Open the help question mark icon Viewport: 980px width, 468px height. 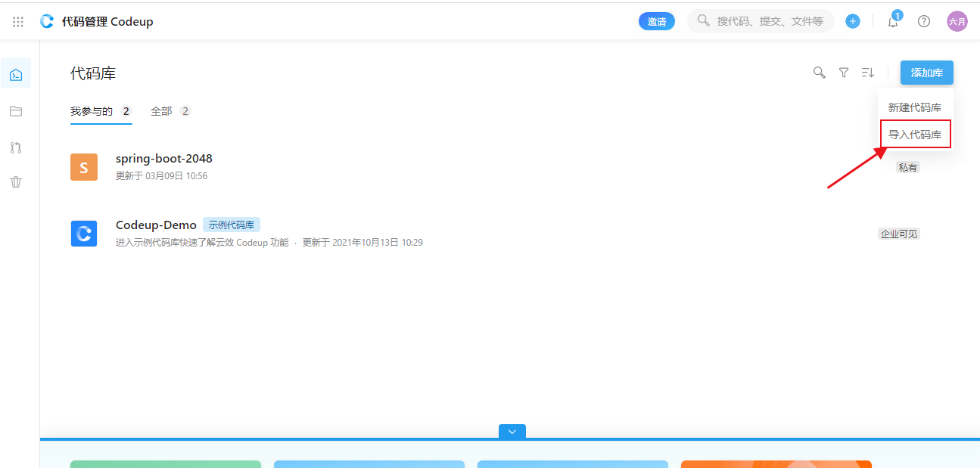click(x=924, y=21)
